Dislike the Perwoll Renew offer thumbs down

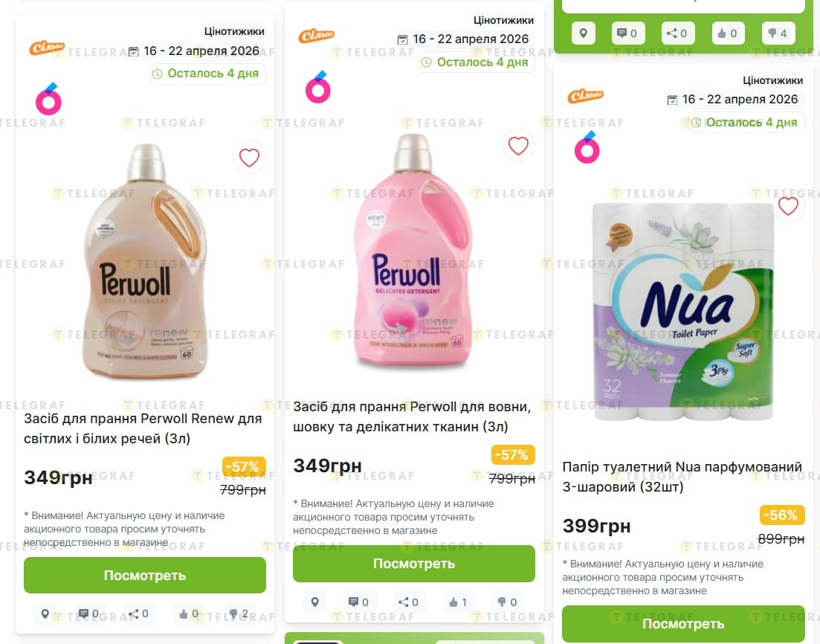tap(239, 614)
